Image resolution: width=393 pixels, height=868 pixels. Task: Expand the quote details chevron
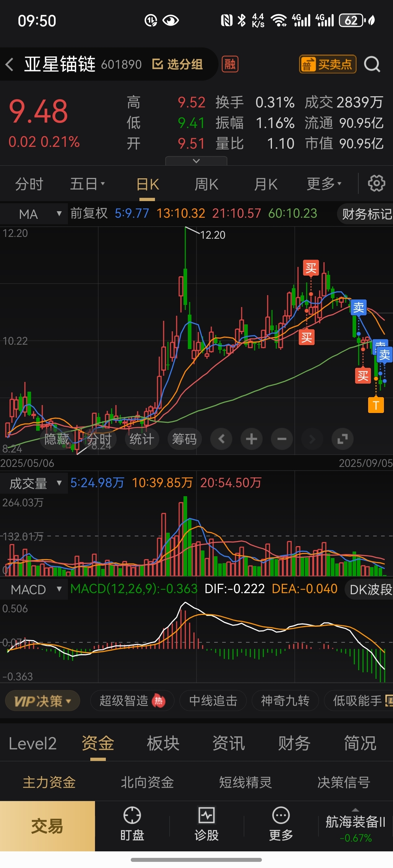tap(196, 161)
